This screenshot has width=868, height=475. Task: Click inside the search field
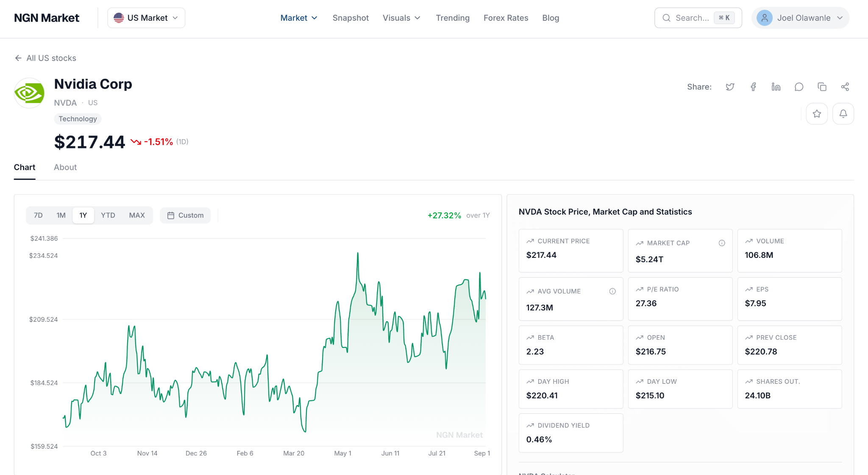(x=698, y=18)
